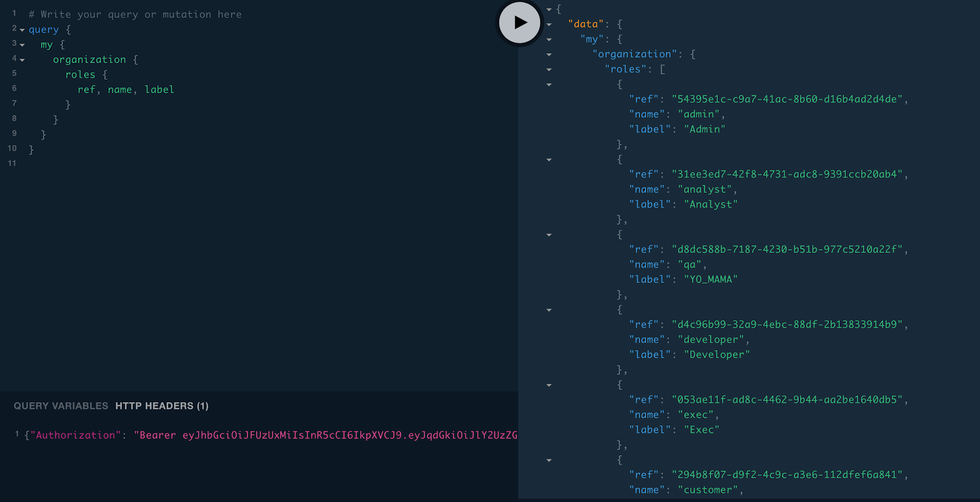980x502 pixels.
Task: Click the "ref" field in the query
Action: [x=86, y=89]
